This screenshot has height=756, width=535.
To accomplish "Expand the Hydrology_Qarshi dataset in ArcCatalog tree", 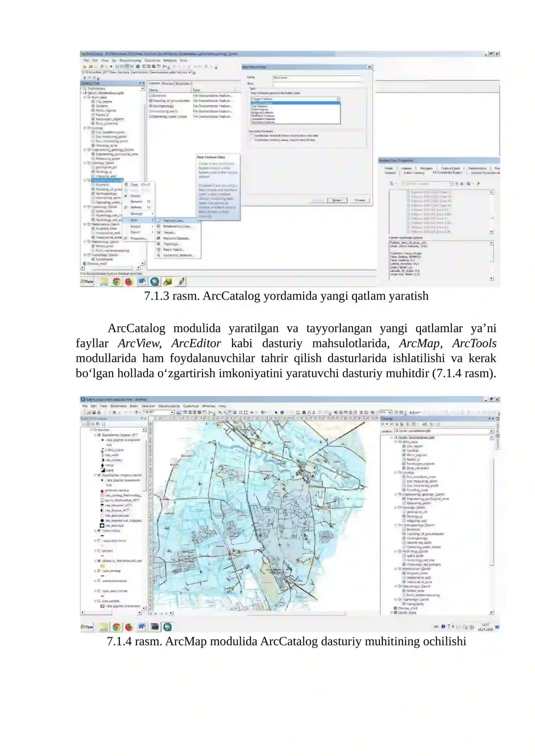I will click(85, 207).
